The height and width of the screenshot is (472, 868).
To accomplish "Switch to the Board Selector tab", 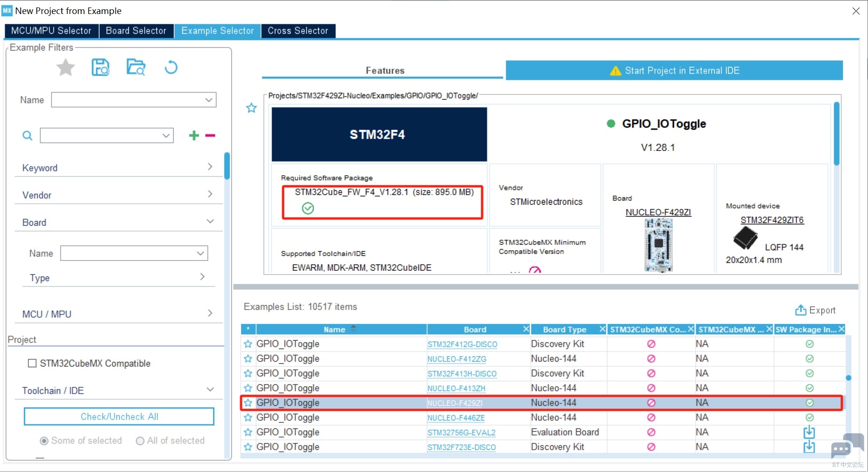I will 136,31.
